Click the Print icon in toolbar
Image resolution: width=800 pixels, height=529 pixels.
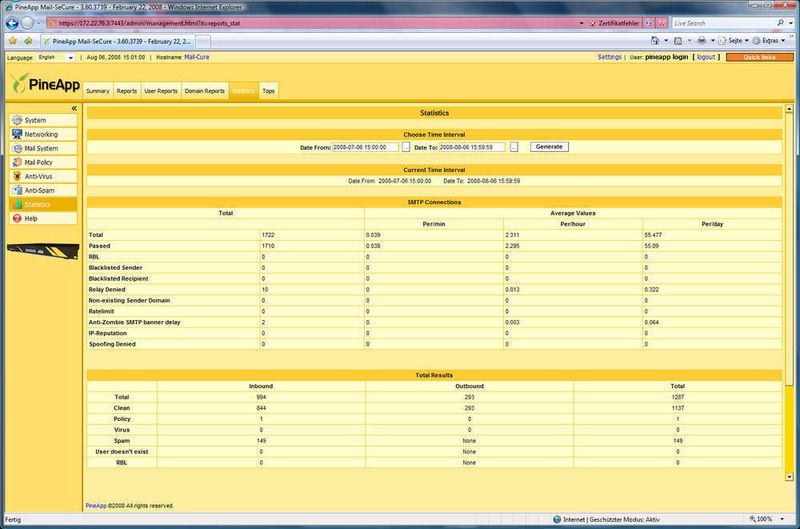click(702, 40)
